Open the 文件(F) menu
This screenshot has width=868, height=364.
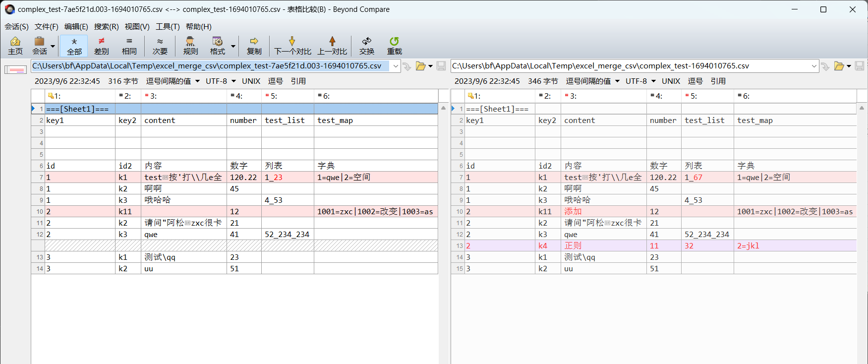pyautogui.click(x=47, y=27)
